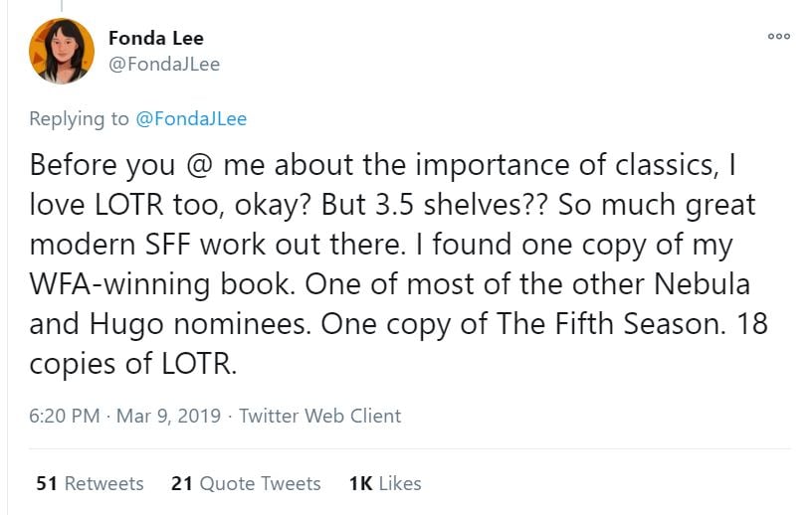Click the @FondaJLee handle below the display name
This screenshot has height=515, width=812.
pos(164,65)
